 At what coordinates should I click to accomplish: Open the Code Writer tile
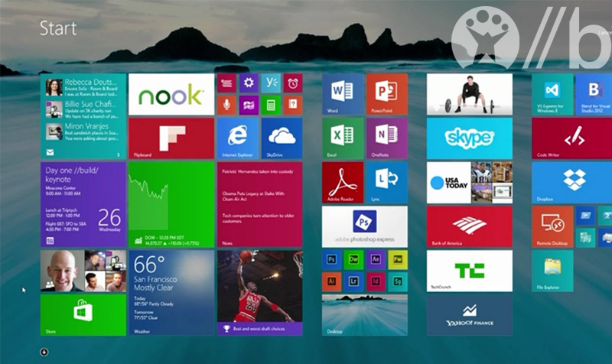(571, 138)
